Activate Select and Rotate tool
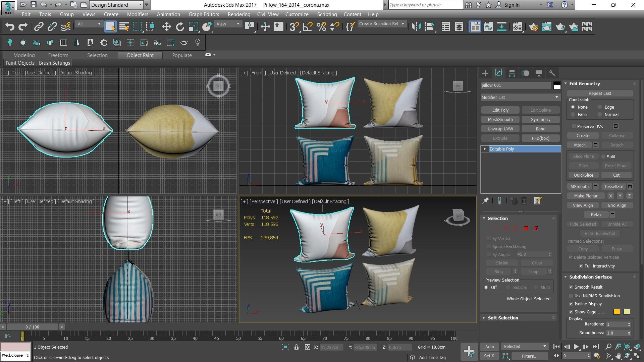The height and width of the screenshot is (362, 644). click(180, 27)
